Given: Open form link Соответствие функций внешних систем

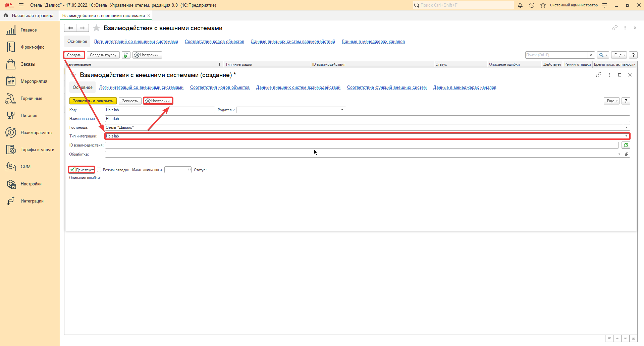Looking at the screenshot, I should click(387, 88).
